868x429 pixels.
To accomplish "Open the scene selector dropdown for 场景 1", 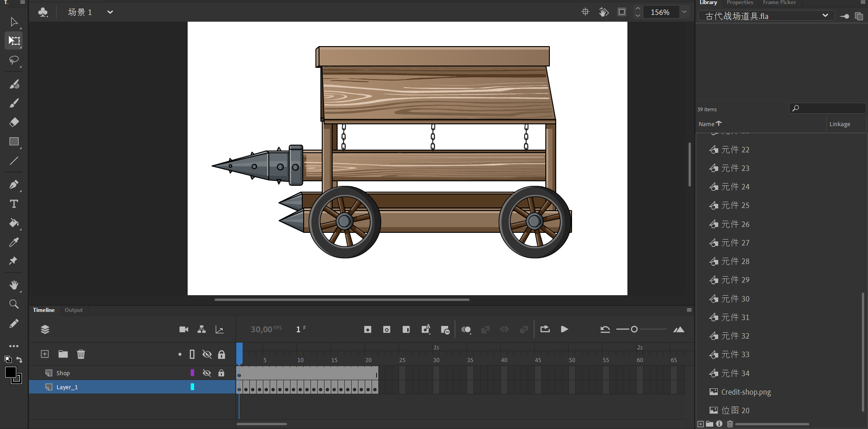I will (110, 12).
